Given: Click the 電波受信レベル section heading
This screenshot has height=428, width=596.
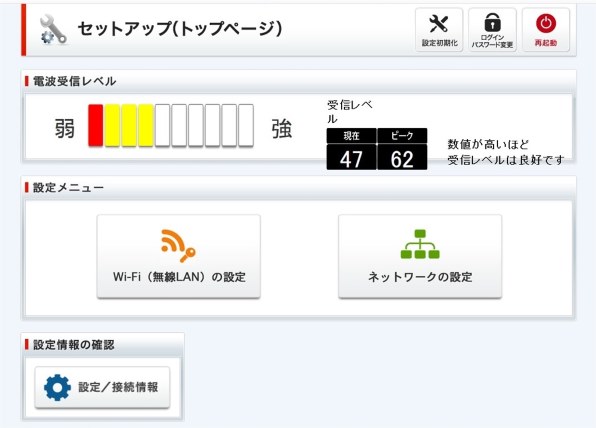Looking at the screenshot, I should point(74,81).
